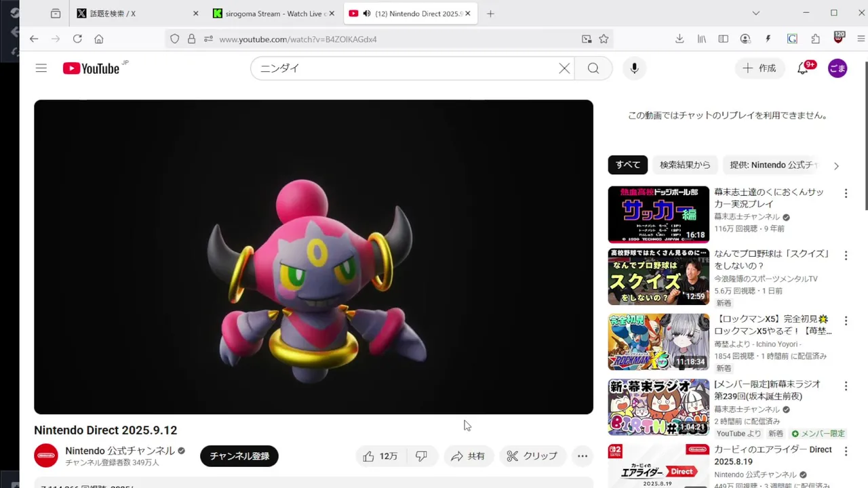Run search with the magnifier button
Viewport: 868px width, 488px height.
tap(593, 68)
